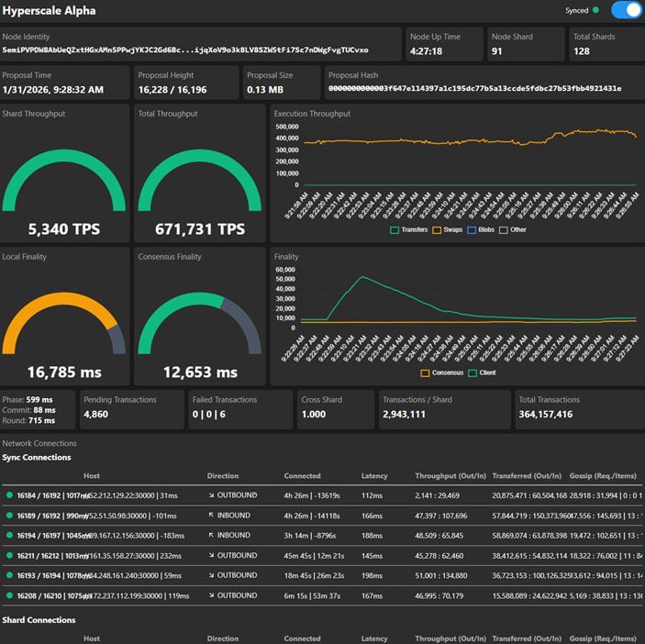The width and height of the screenshot is (645, 644).
Task: Click Proposal Size value 0.13 MB
Action: click(x=265, y=90)
